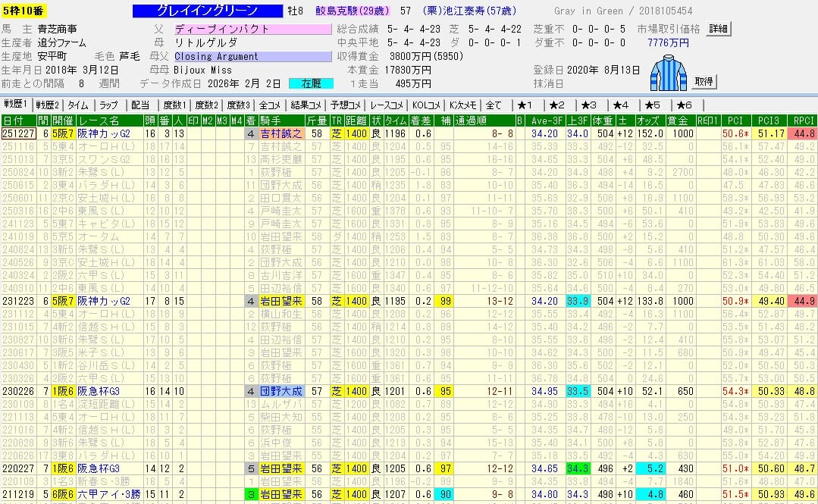818x504 pixels.
Task: Click the 日付 column header
Action: coord(14,121)
